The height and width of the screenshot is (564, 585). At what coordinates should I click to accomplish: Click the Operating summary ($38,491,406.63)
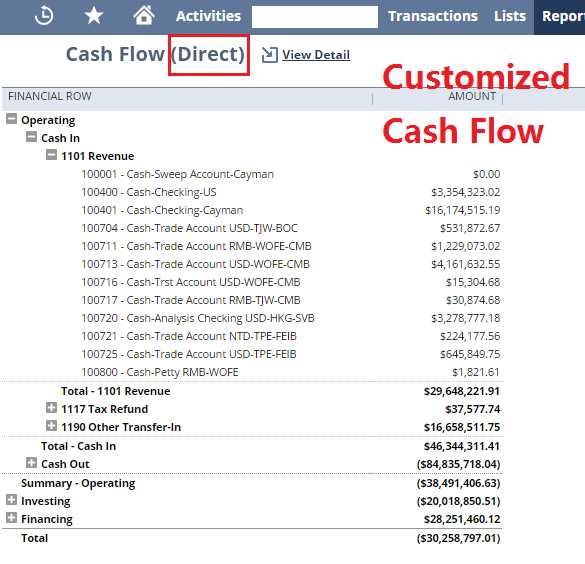tap(459, 483)
